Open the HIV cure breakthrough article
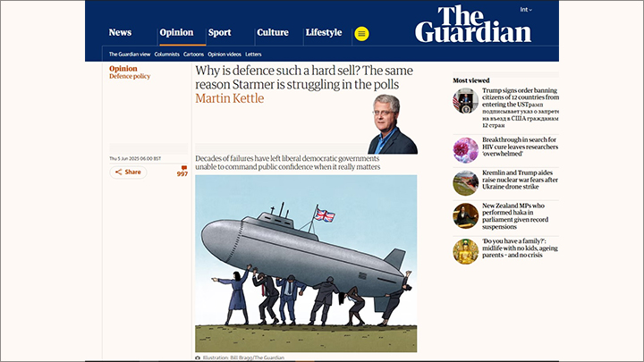Screen dimensions: 644x362 point(520,147)
